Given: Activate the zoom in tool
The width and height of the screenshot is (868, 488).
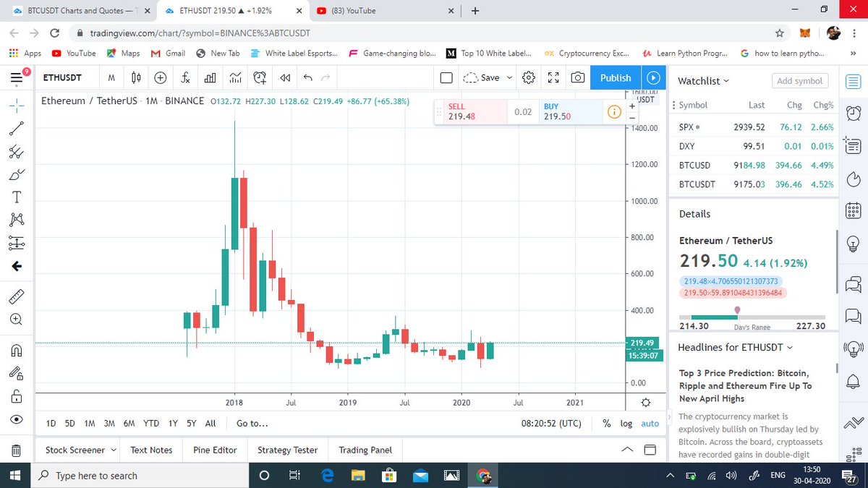Looking at the screenshot, I should 17,319.
